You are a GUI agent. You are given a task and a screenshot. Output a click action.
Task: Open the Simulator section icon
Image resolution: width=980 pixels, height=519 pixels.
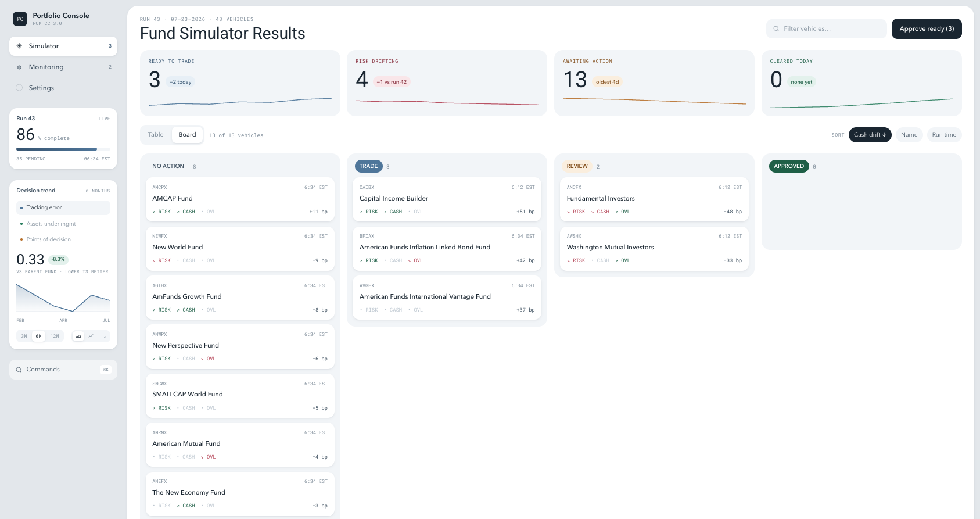pos(19,46)
